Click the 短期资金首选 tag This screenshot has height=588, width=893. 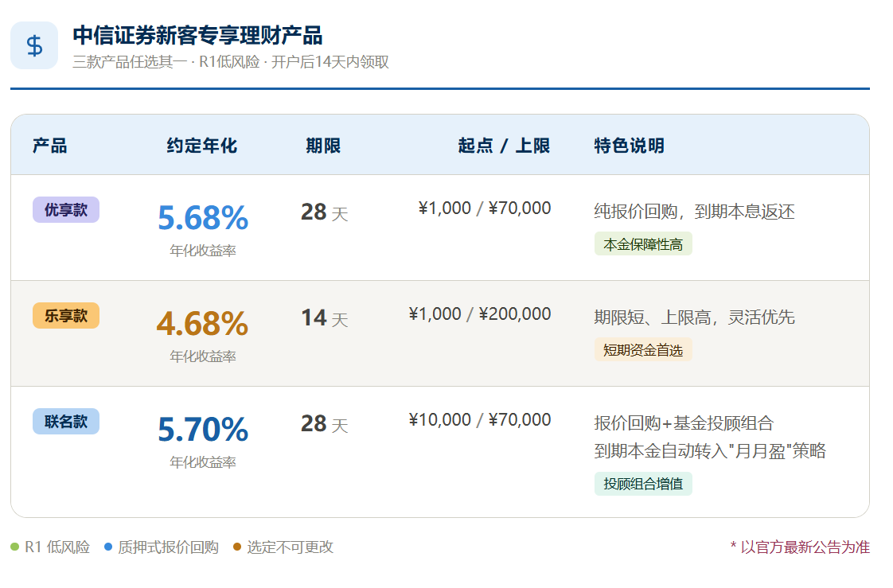[x=643, y=350]
